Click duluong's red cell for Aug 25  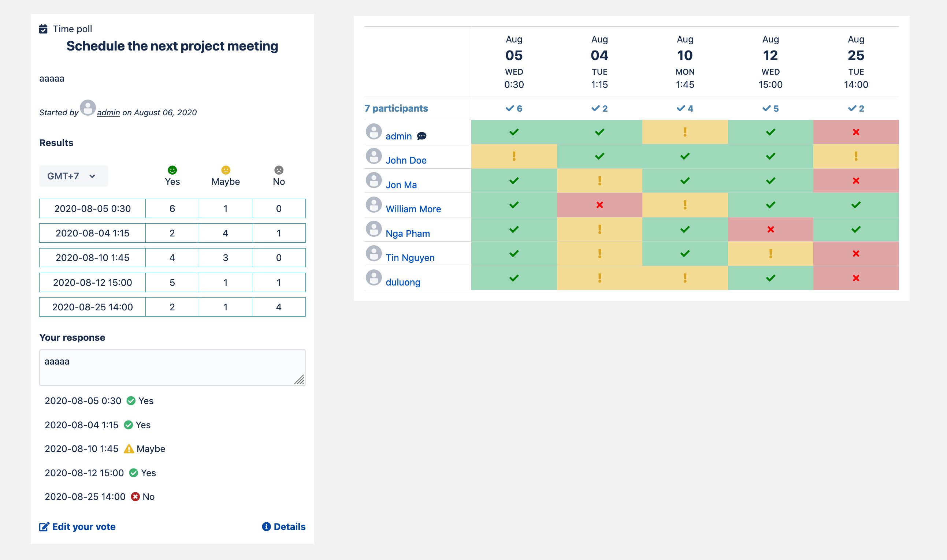[856, 278]
